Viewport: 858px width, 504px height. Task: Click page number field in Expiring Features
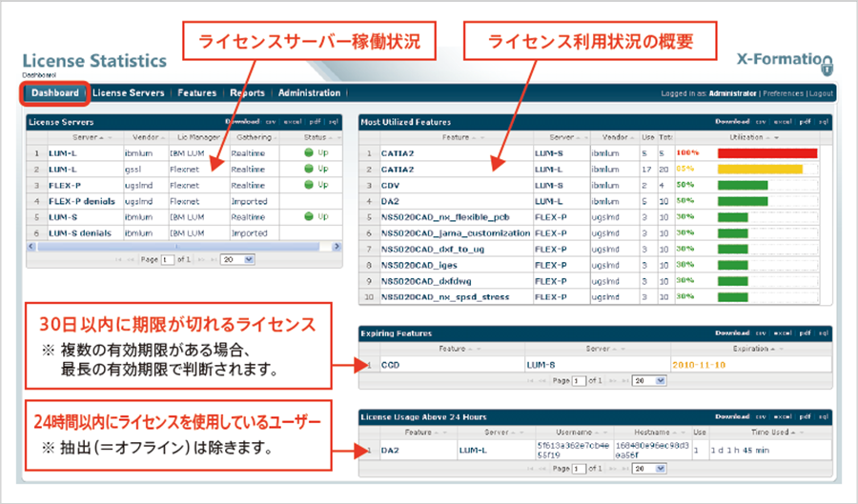pyautogui.click(x=579, y=380)
